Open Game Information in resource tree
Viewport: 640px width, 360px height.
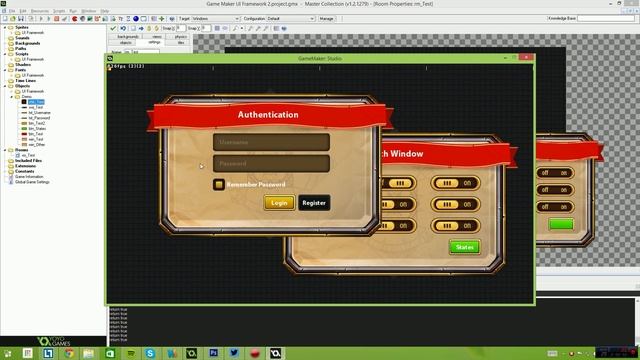click(x=29, y=177)
